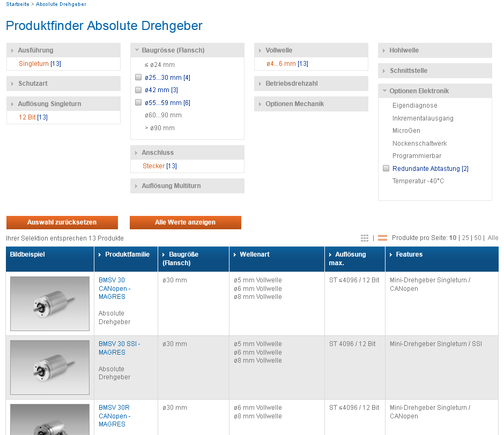
Task: Click the Programmierbar option text
Action: coord(417,156)
